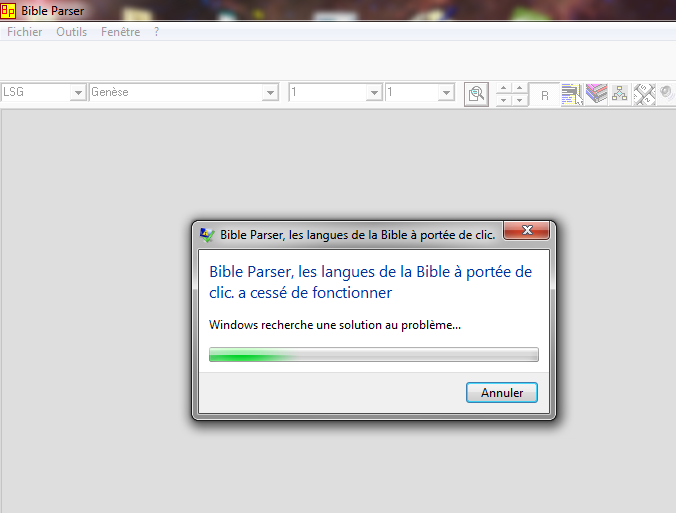The width and height of the screenshot is (676, 513).
Task: Click the error dialog title bar icon
Action: [207, 235]
